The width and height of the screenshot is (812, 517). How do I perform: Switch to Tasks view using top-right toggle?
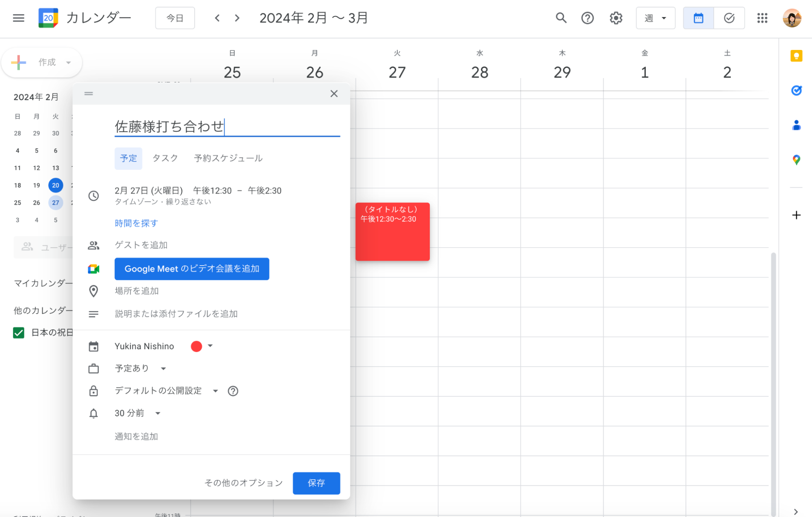[729, 18]
